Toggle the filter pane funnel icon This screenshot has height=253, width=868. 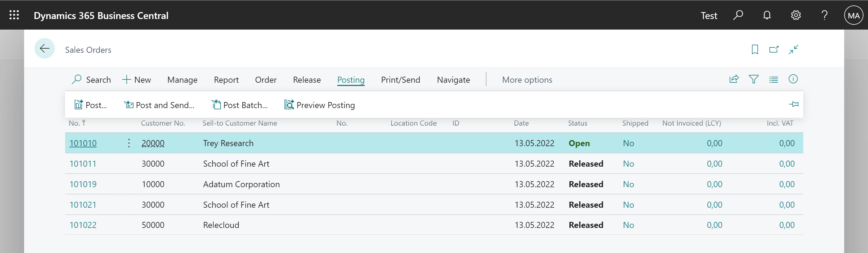tap(754, 79)
